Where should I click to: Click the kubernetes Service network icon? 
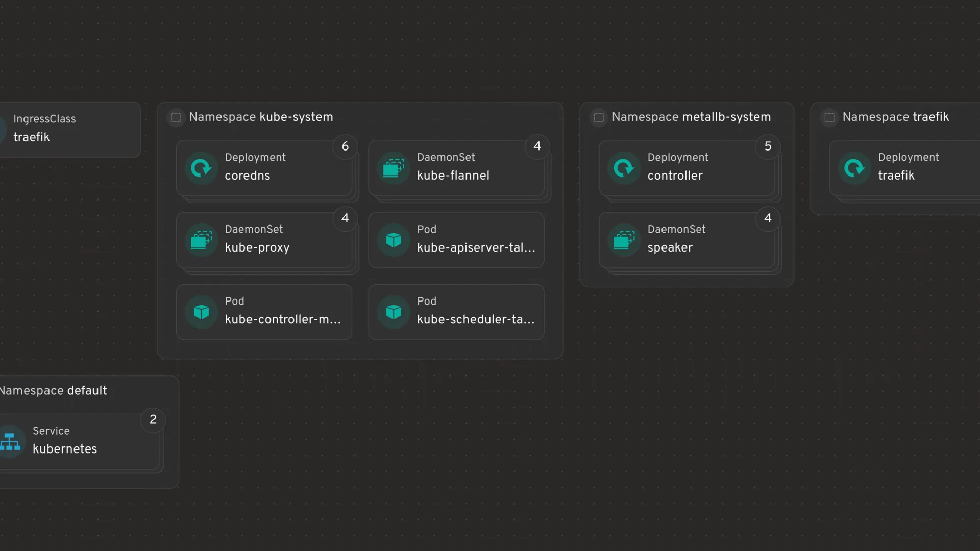click(x=10, y=441)
